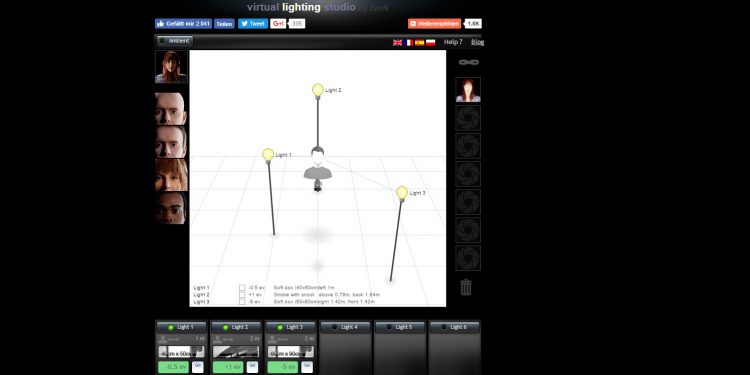Click Light 1 power value -0.5 ev

[x=173, y=367]
